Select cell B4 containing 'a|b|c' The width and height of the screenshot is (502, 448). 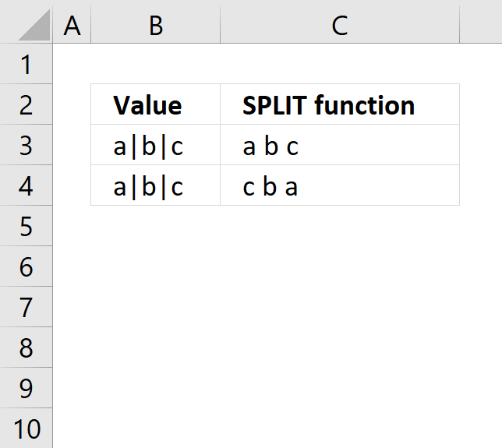(156, 185)
